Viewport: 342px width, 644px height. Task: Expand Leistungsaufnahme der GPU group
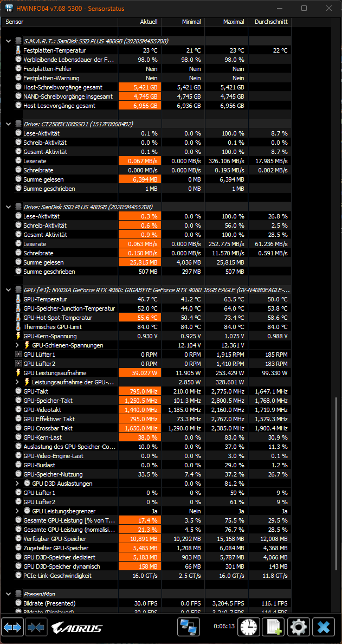point(17,382)
